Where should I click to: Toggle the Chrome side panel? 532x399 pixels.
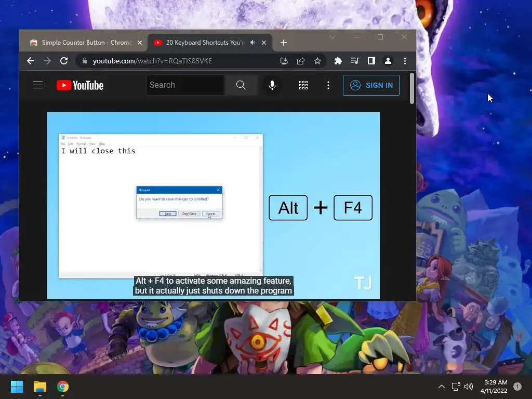[x=371, y=61]
